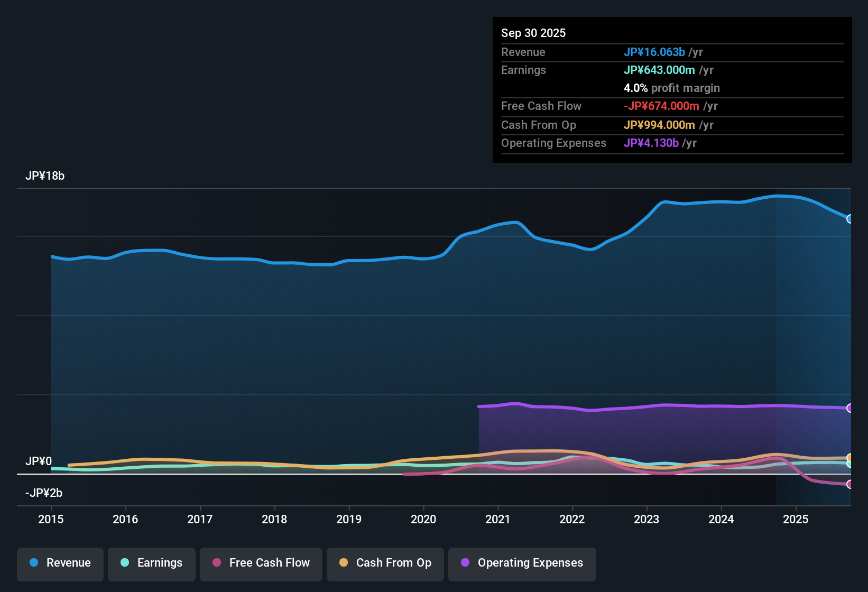The height and width of the screenshot is (592, 868).
Task: Click the Earnings value JP¥643.000m
Action: point(659,70)
